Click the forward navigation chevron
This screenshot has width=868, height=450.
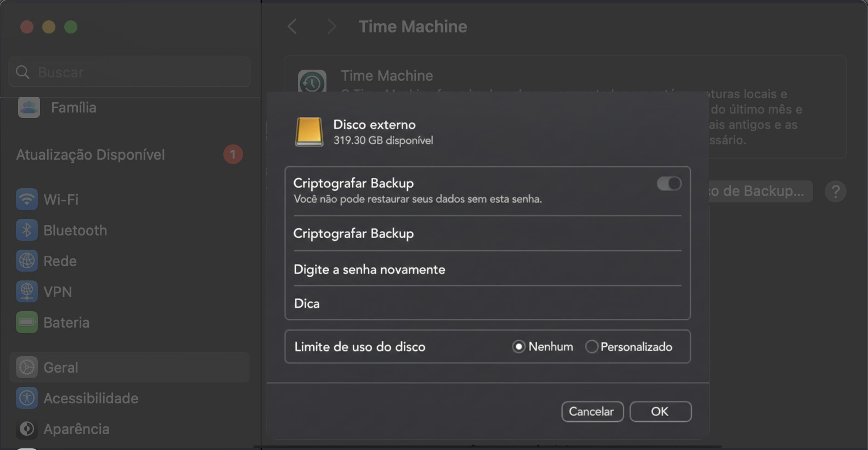331,26
